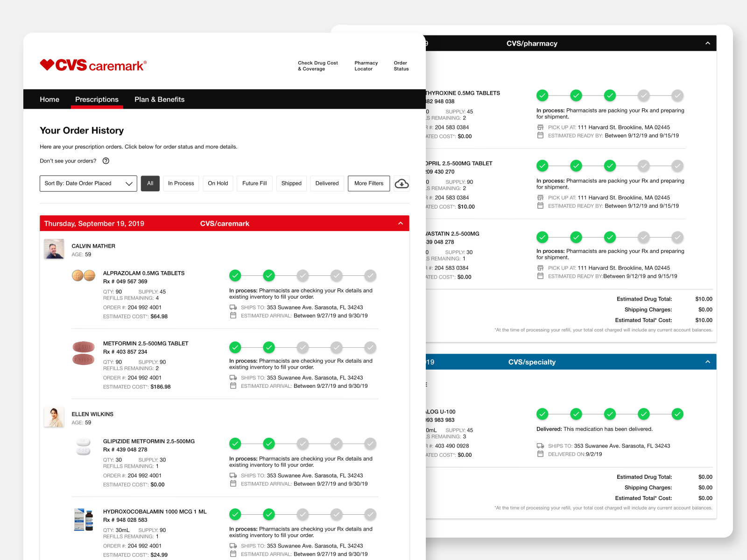Open the Sort By Date Order Placed dropdown
This screenshot has width=747, height=560.
pos(88,183)
